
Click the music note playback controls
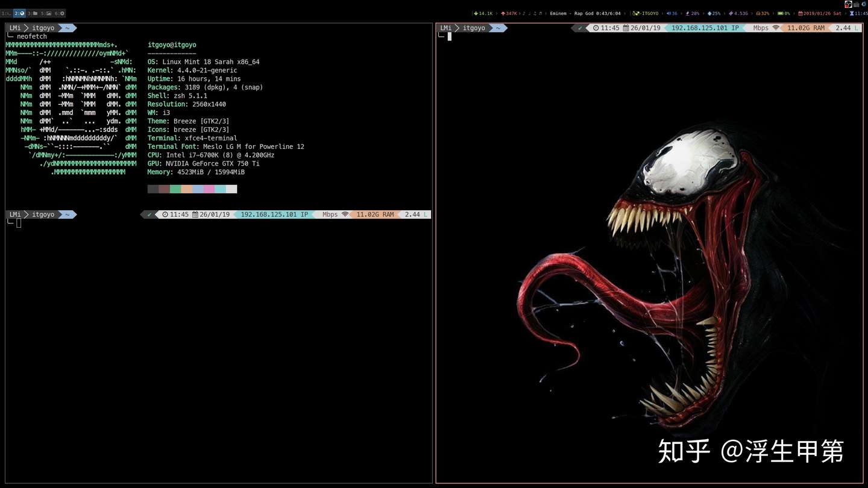[532, 13]
